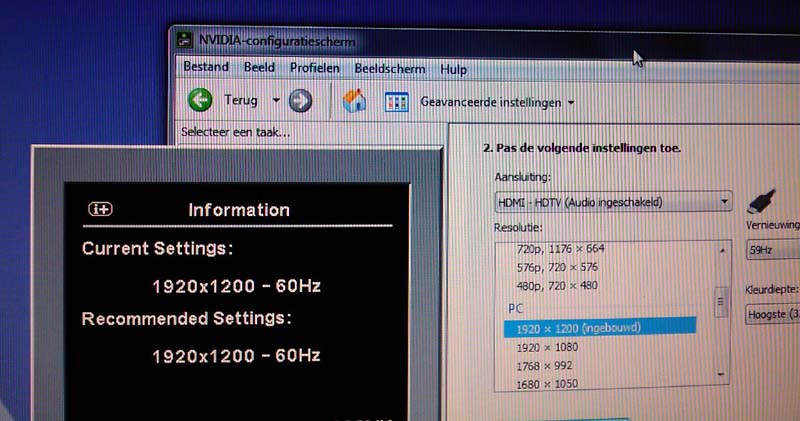The image size is (800, 421).
Task: Click Geavanceerde instellingen toolbar label
Action: [x=491, y=102]
